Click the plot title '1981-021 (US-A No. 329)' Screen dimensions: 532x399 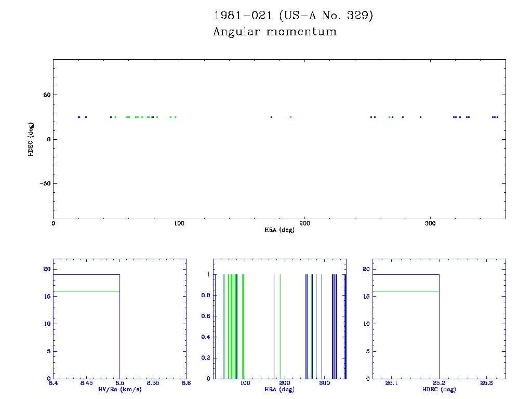point(293,16)
